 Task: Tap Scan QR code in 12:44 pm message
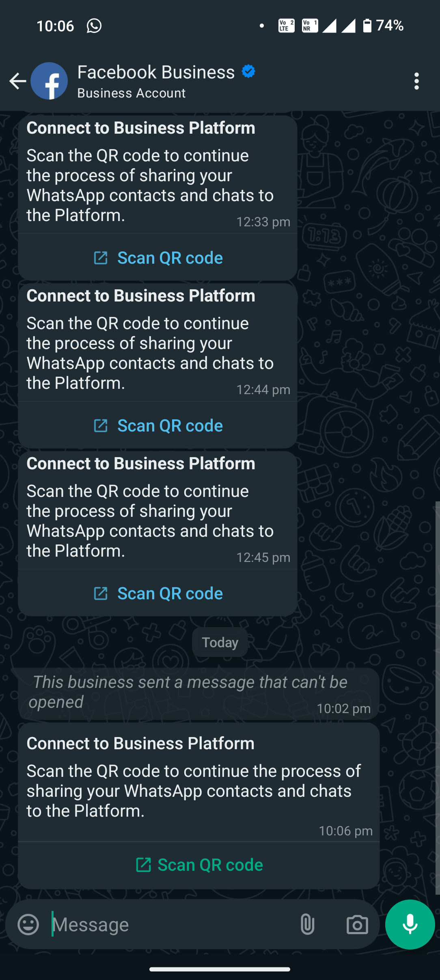(x=158, y=426)
